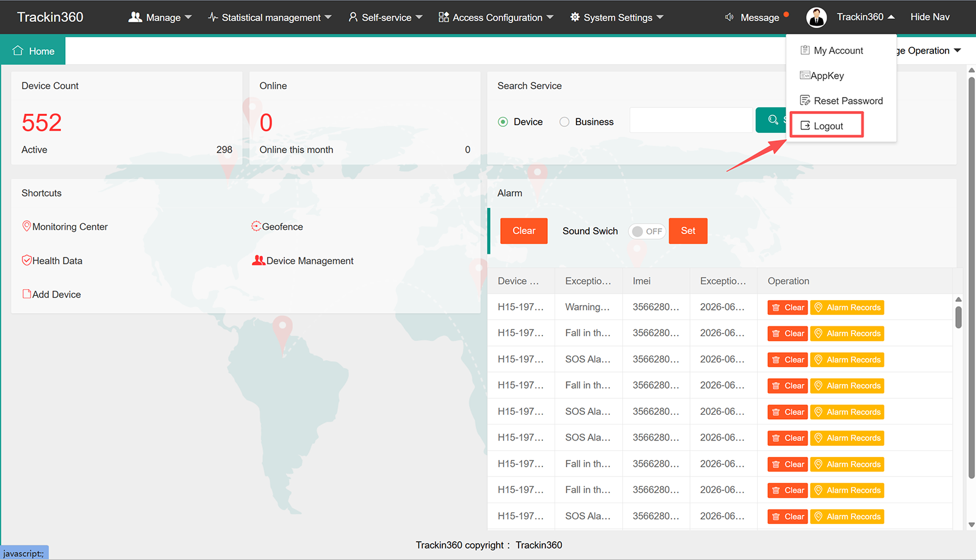Click the Logout exit icon
Viewport: 976px width, 560px height.
[805, 126]
